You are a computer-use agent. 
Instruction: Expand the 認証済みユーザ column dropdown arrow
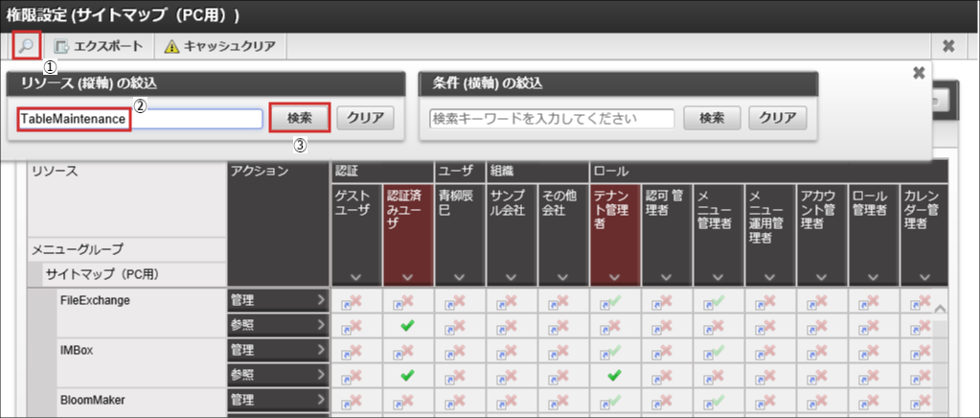pyautogui.click(x=408, y=278)
